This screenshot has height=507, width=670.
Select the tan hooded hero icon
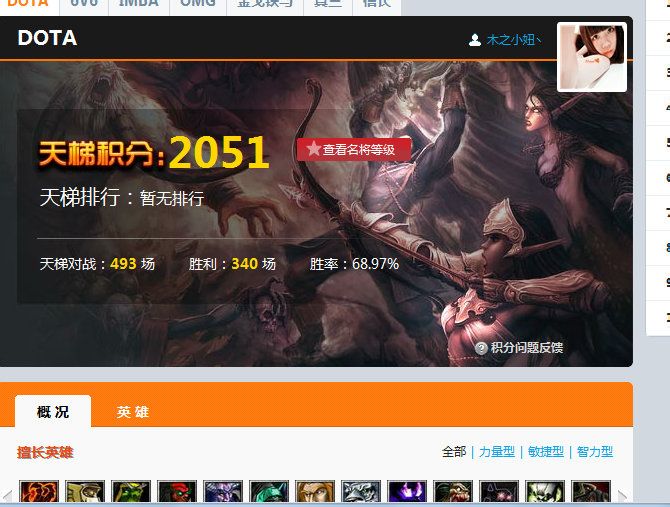(x=85, y=491)
